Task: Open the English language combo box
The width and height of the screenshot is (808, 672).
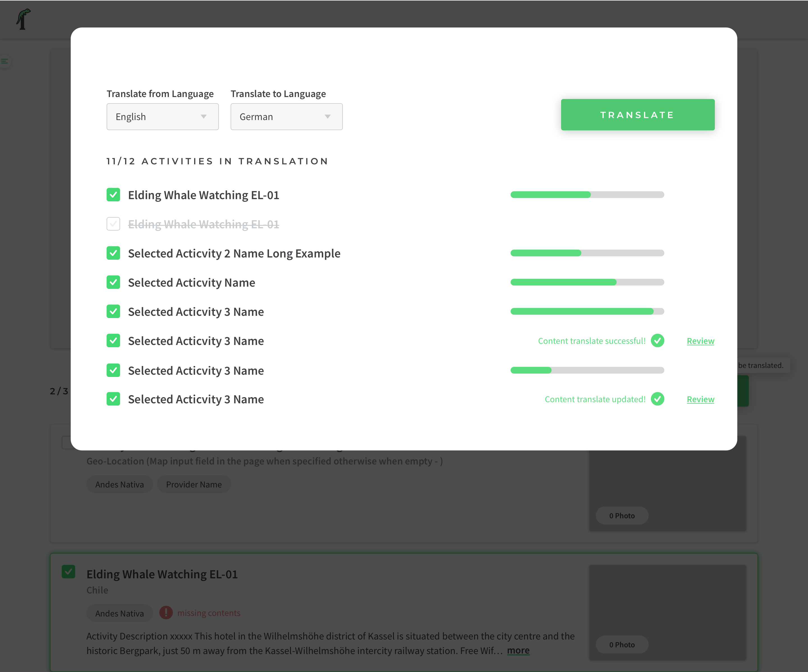Action: [x=162, y=117]
